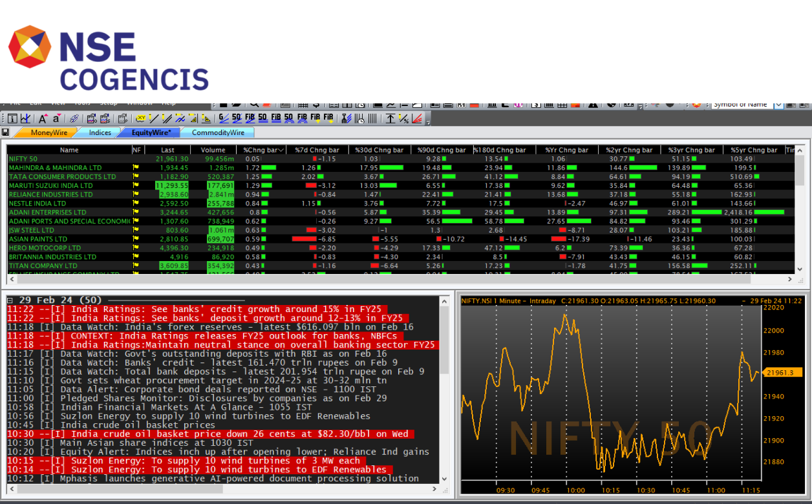812x504 pixels.
Task: Click the XY crosshair tool icon
Action: point(140,118)
